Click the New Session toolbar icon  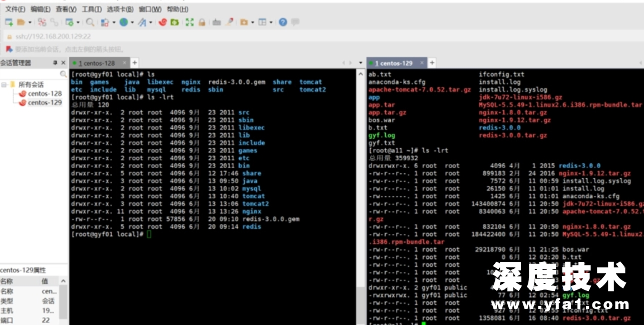pos(9,22)
